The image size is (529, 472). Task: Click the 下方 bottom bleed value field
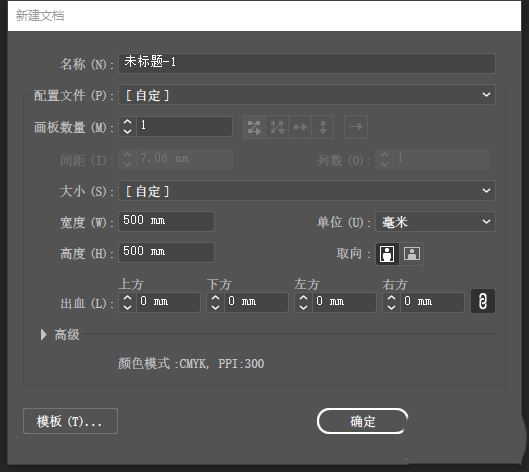point(256,302)
